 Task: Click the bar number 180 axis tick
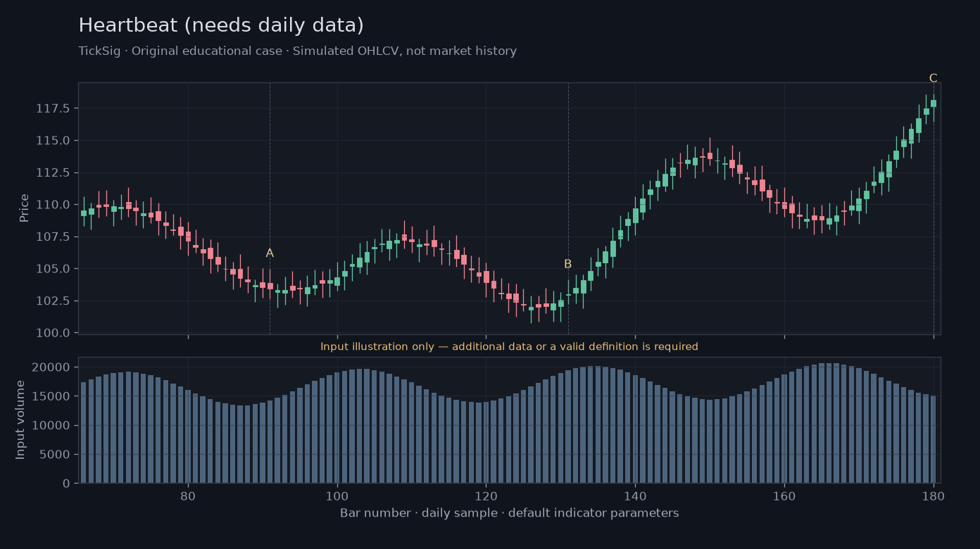click(x=934, y=495)
